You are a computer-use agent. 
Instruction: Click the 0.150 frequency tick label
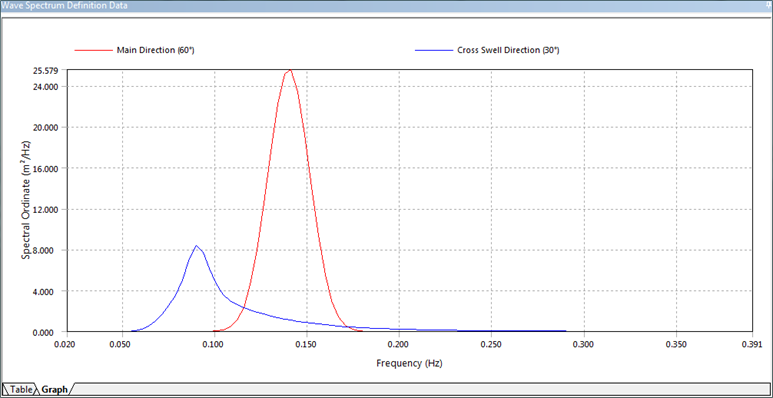(307, 344)
